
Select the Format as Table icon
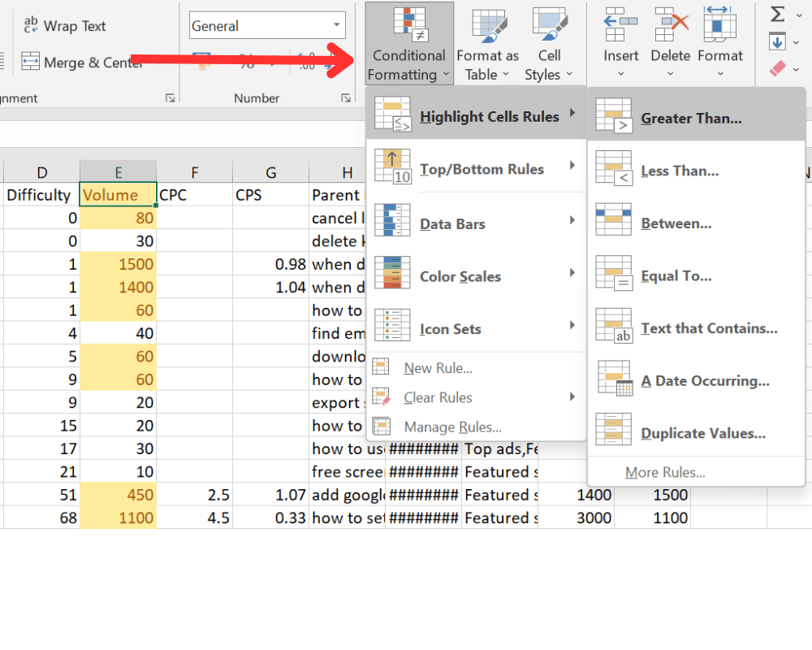pos(487,23)
